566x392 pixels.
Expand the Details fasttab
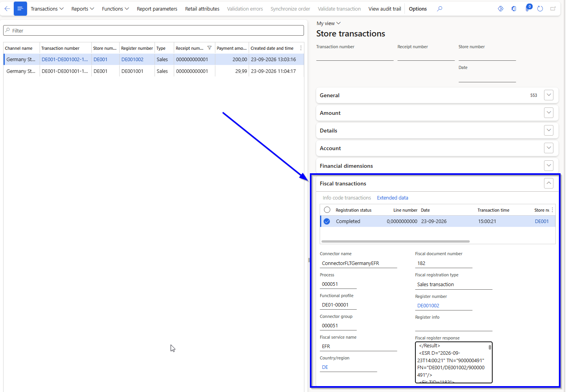tap(549, 130)
